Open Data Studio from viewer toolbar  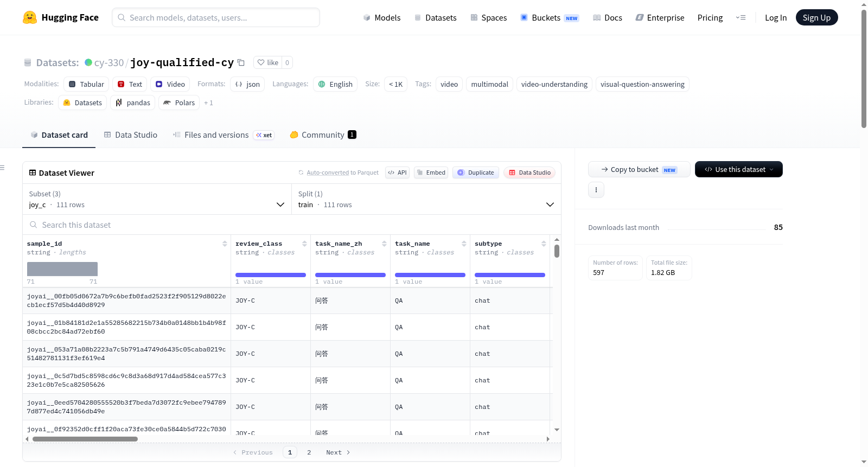click(x=529, y=172)
